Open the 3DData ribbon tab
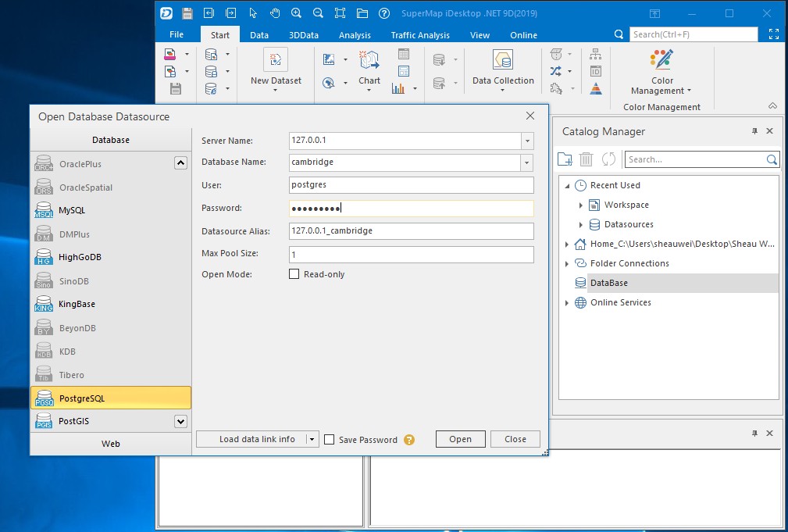The width and height of the screenshot is (788, 532). (x=304, y=35)
